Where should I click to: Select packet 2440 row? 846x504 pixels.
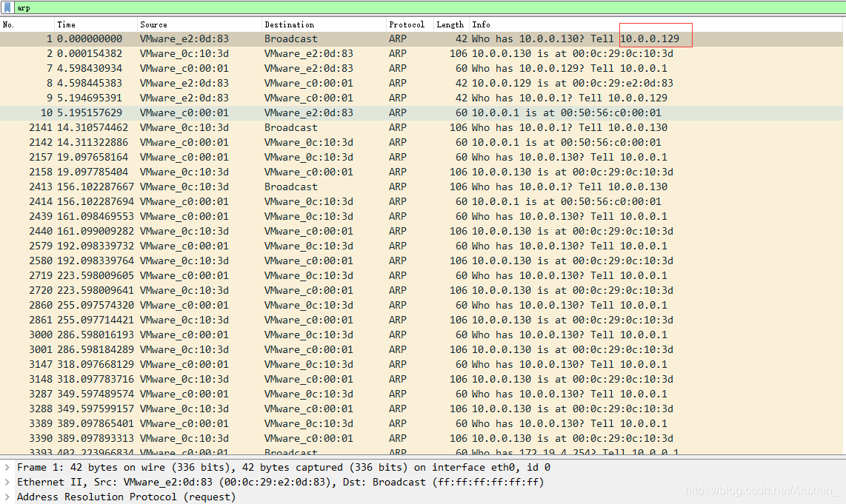pyautogui.click(x=422, y=231)
